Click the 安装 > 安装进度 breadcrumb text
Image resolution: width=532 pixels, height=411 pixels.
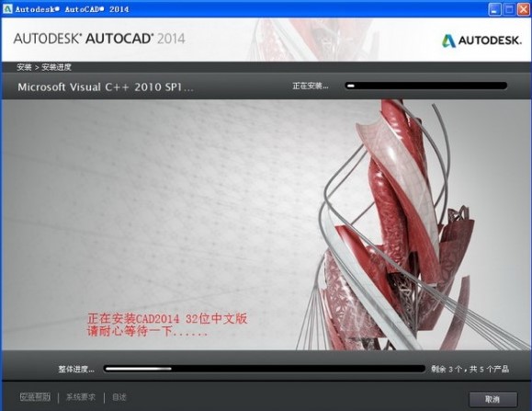point(44,67)
